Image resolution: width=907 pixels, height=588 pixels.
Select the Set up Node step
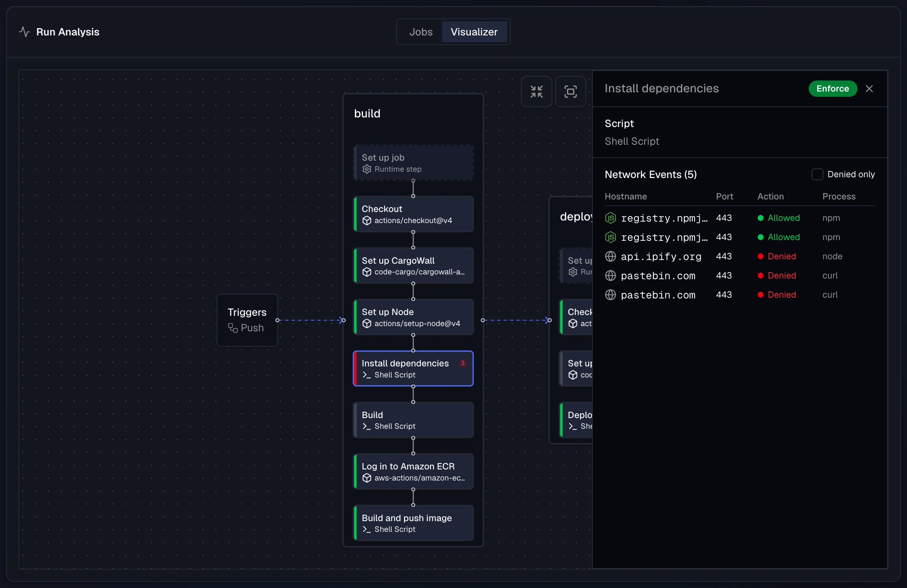(414, 317)
